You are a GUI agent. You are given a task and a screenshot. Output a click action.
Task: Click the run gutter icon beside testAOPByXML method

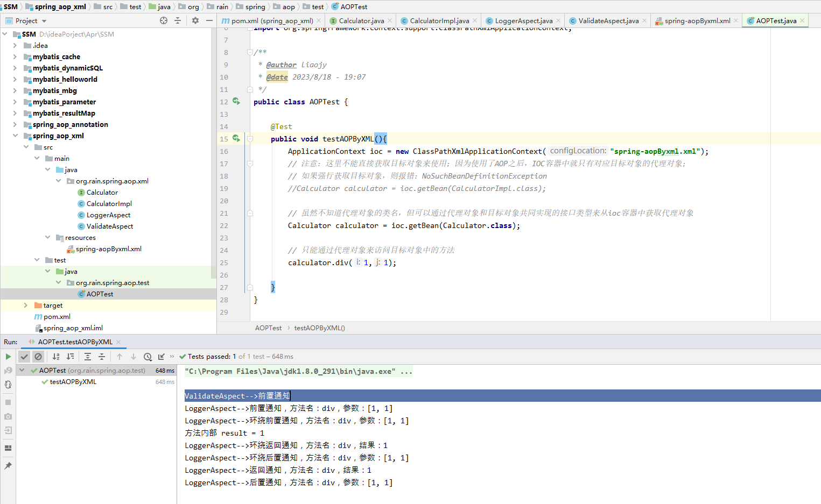tap(236, 138)
